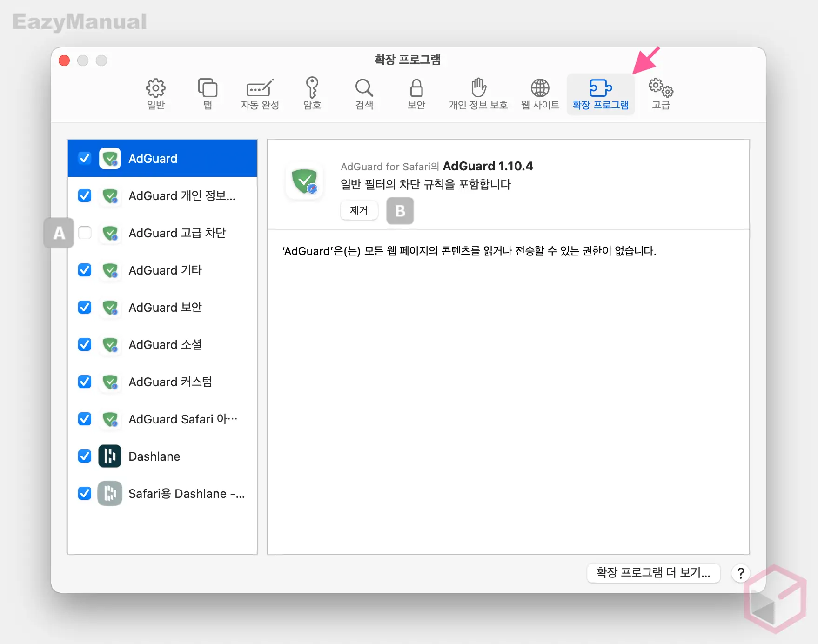Uncheck the AdGuard Safari 아… checkbox
Screen dimensions: 818x644
click(x=85, y=419)
